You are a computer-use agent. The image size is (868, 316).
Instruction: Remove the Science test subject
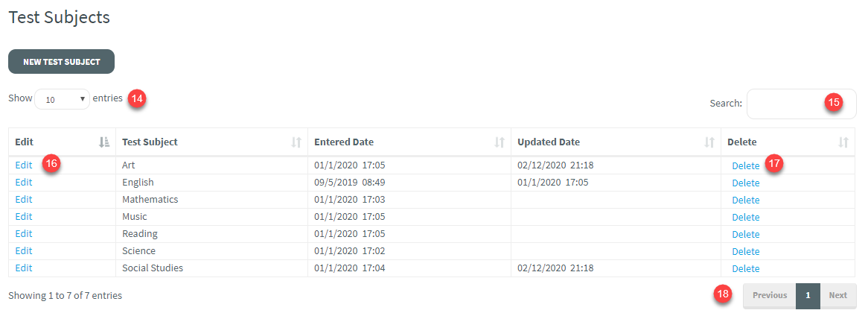[745, 252]
